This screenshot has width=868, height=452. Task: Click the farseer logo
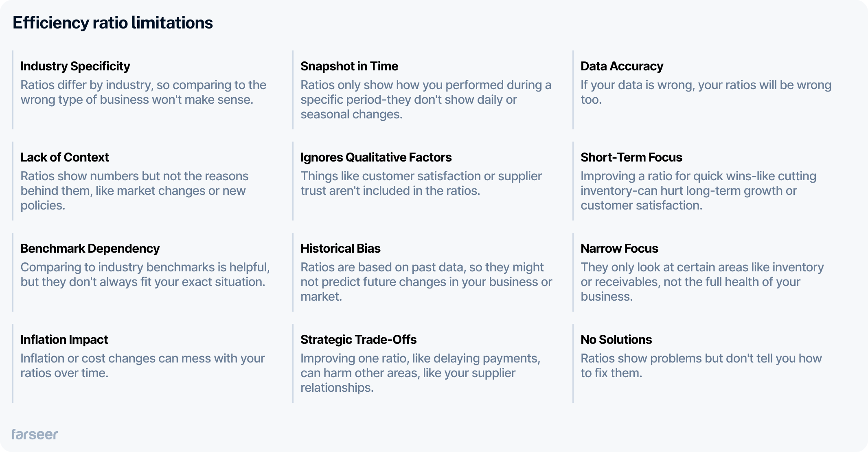click(35, 435)
